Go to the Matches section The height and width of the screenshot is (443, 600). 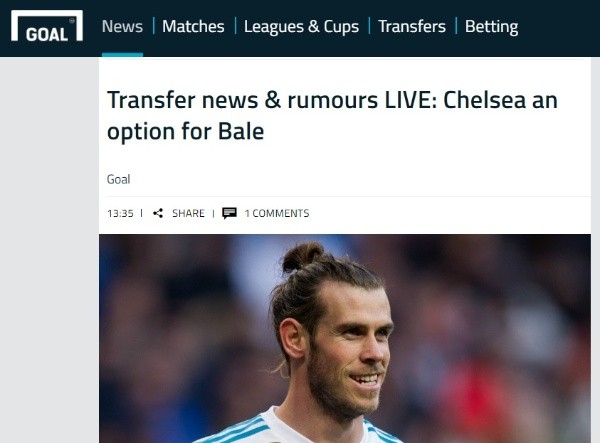pyautogui.click(x=193, y=26)
